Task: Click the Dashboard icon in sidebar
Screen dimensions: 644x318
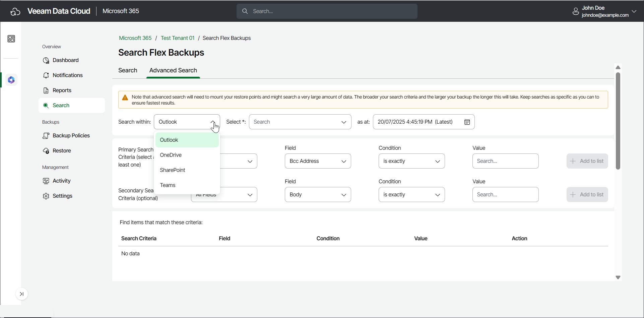Action: pos(46,60)
